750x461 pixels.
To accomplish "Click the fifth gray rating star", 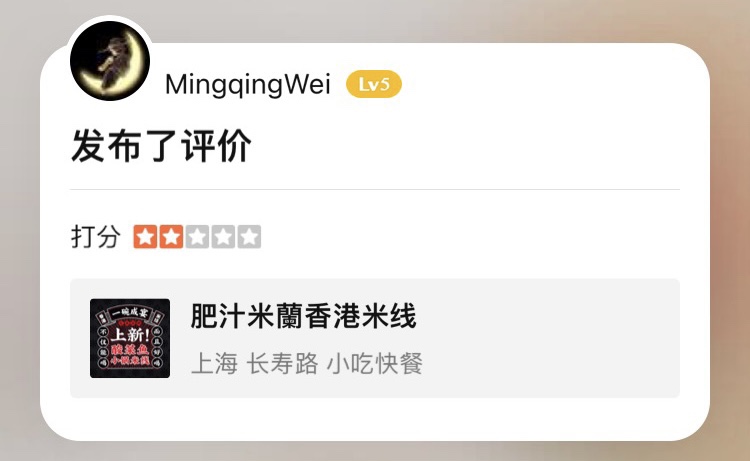I will (249, 237).
